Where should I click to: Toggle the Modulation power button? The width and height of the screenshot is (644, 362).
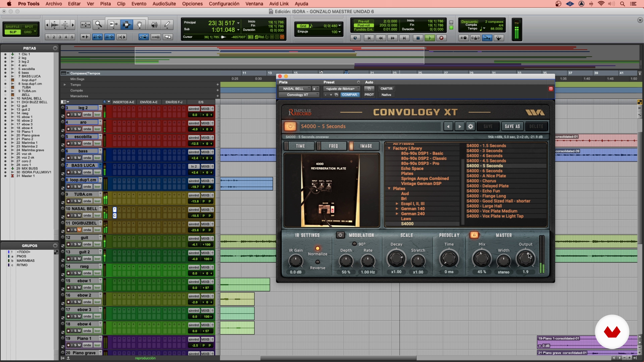coord(340,235)
